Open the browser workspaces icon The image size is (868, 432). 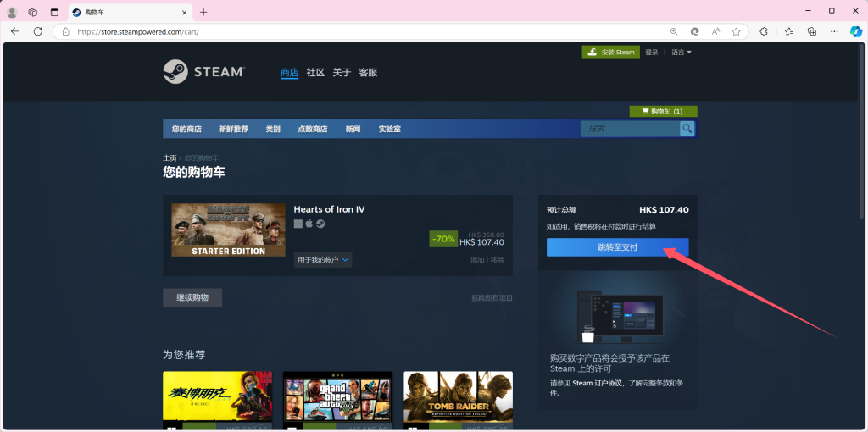33,12
